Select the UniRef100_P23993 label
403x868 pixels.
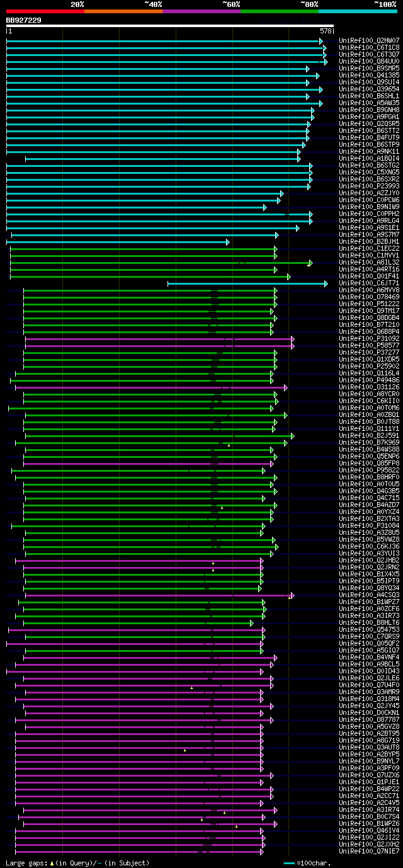point(369,186)
